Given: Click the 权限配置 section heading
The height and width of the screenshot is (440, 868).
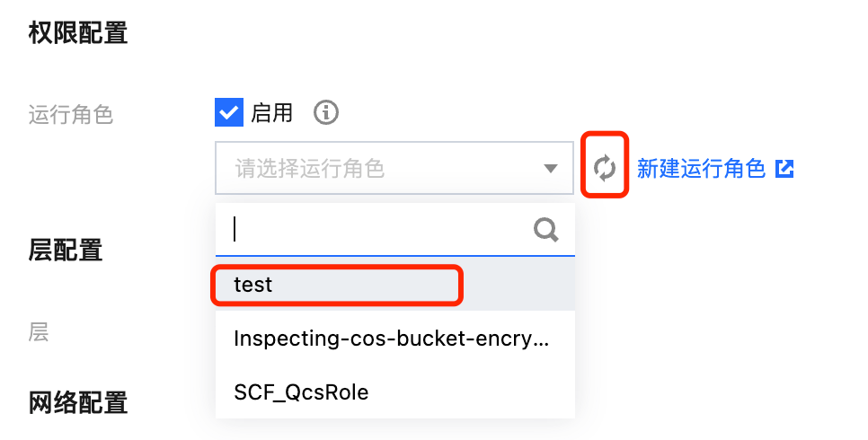Looking at the screenshot, I should coord(78,34).
